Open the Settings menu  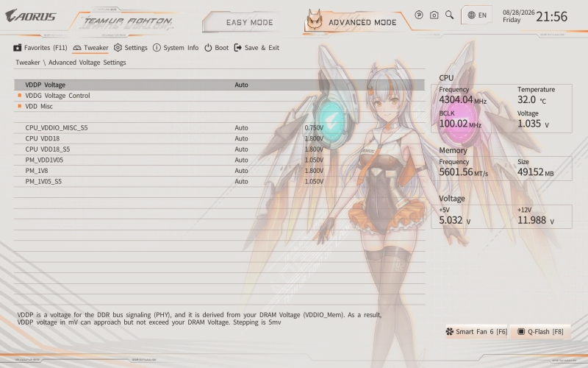click(x=131, y=48)
